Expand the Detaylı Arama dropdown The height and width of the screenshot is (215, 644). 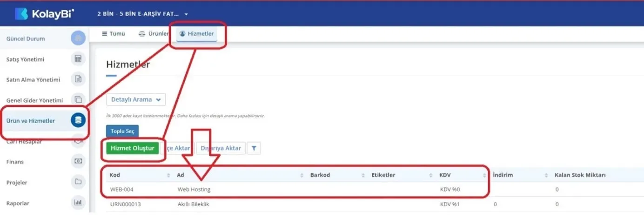pyautogui.click(x=136, y=99)
